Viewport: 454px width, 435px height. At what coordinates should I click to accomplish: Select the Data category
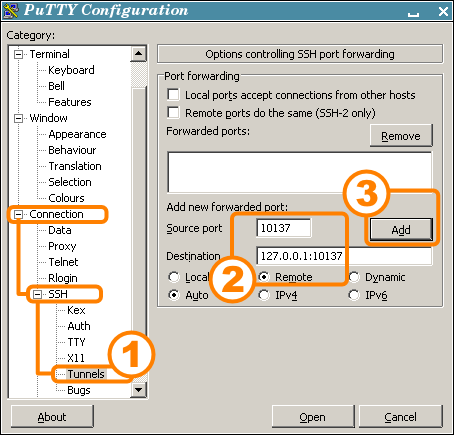(60, 230)
